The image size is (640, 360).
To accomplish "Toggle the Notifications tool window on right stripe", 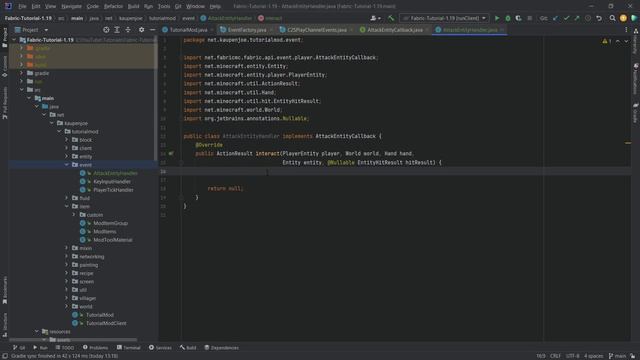I will (x=636, y=79).
